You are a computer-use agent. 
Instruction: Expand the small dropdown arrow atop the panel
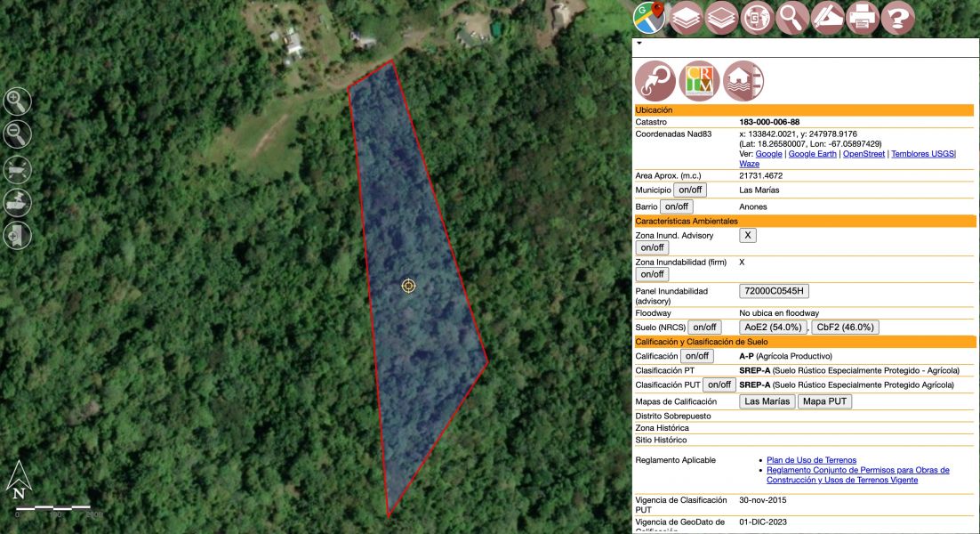click(639, 43)
